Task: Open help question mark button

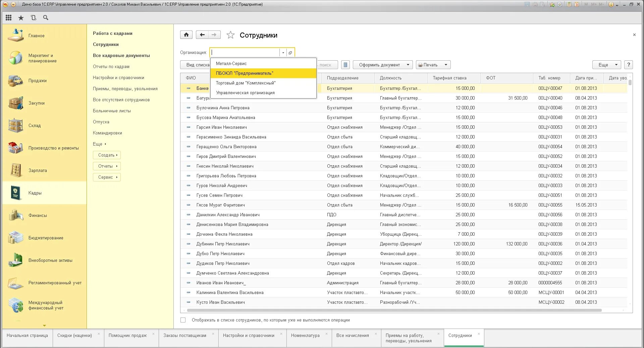Action: 629,65
